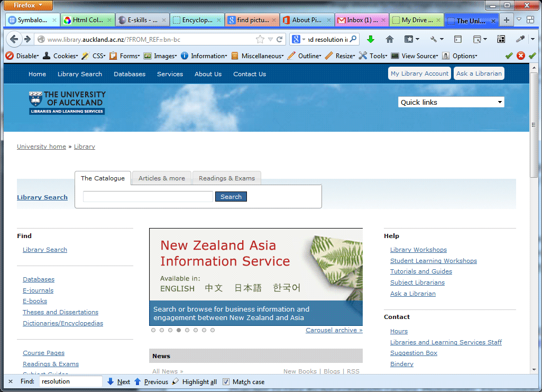
Task: Open Databases in the top navigation
Action: (x=130, y=74)
